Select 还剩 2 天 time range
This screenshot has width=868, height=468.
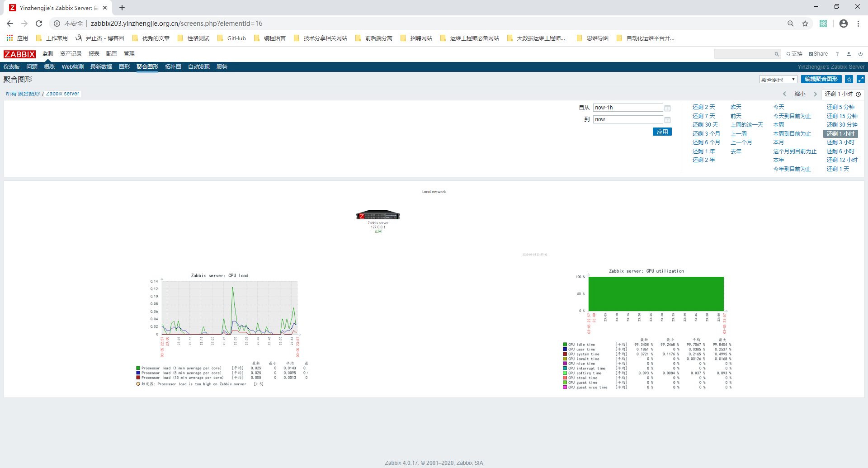(704, 107)
